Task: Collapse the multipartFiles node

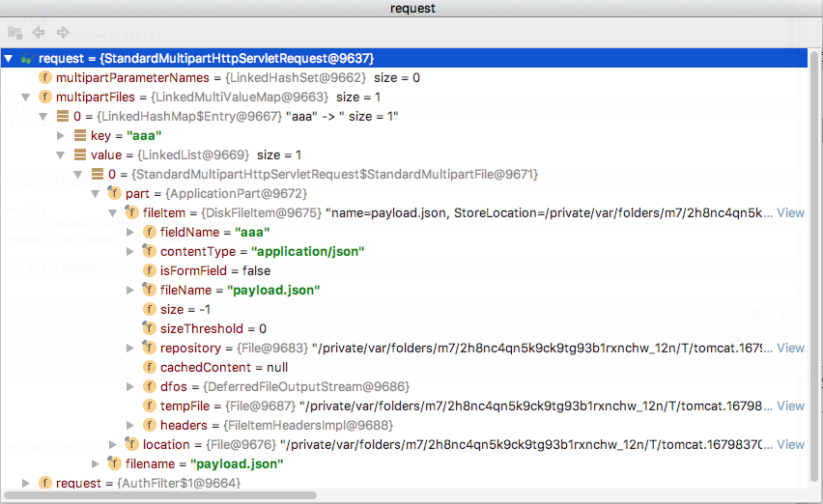Action: (26, 97)
